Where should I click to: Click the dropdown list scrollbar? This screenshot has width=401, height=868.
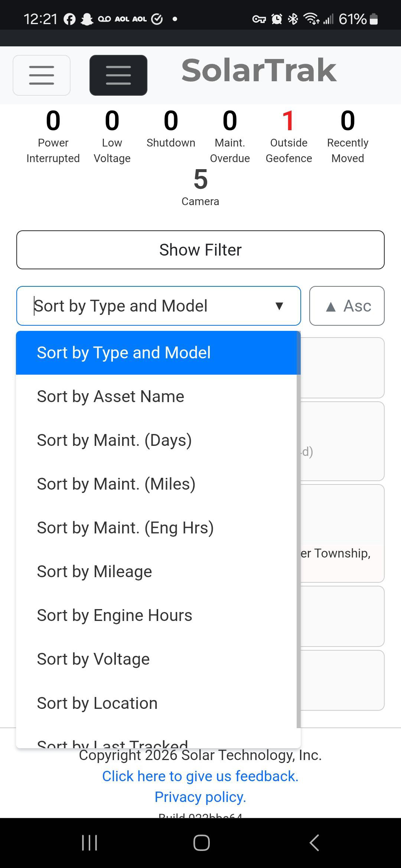click(299, 519)
